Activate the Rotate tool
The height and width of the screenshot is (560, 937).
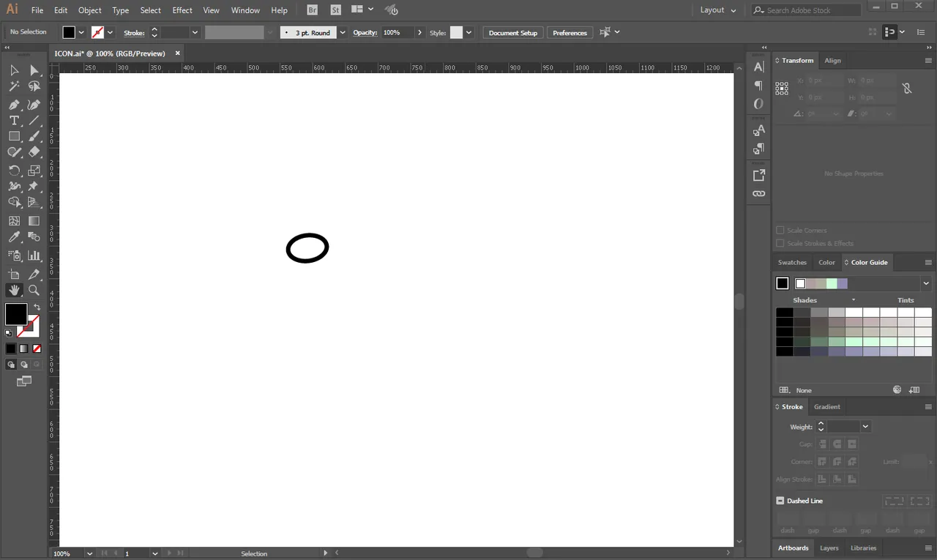pos(14,171)
